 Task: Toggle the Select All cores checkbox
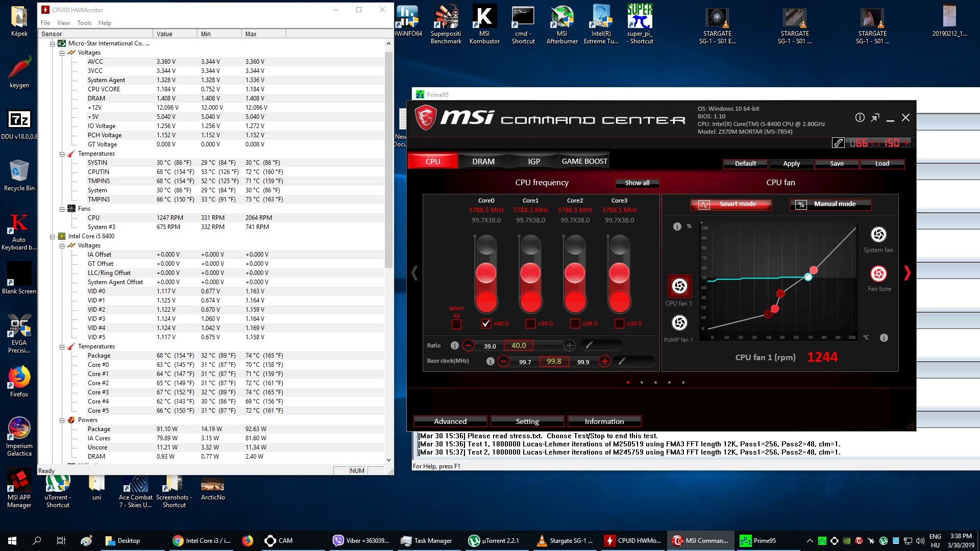tap(456, 324)
